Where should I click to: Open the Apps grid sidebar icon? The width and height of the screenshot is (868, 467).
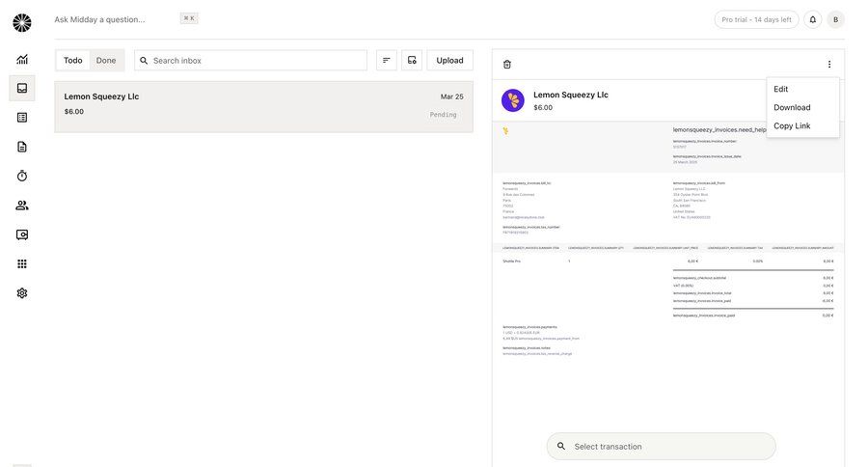22,263
